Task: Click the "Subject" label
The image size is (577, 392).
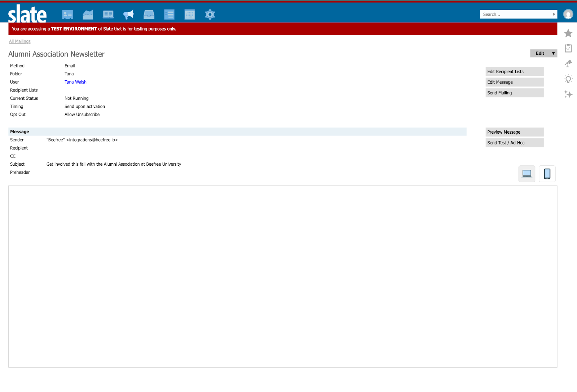Action: point(17,164)
